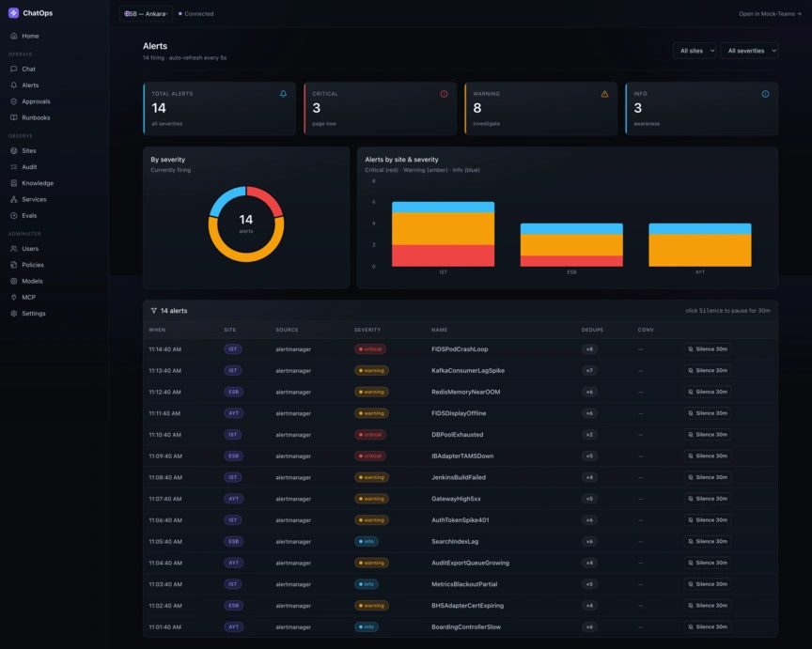Open Policies icon in sidebar

tap(13, 265)
